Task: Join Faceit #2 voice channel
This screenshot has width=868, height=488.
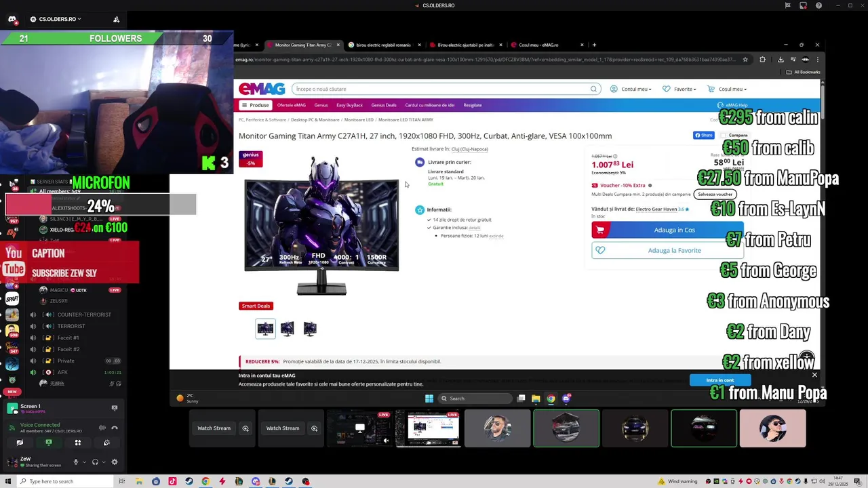Action: (x=75, y=349)
